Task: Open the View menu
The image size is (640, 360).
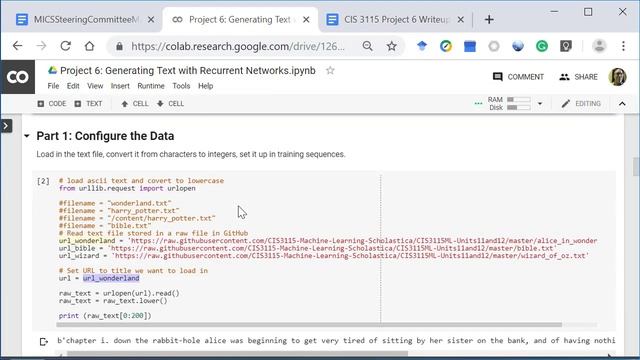Action: pyautogui.click(x=95, y=86)
